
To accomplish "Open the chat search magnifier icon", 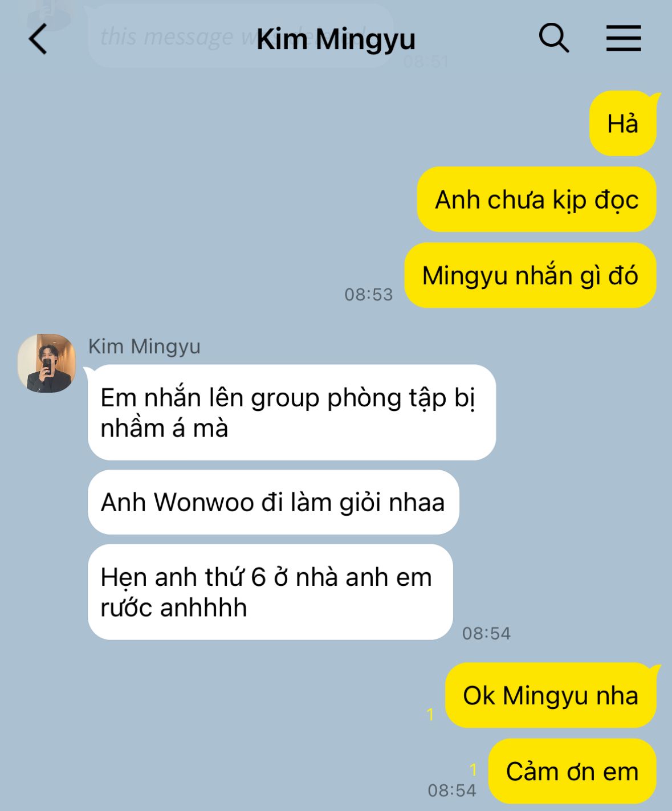I will (x=553, y=38).
